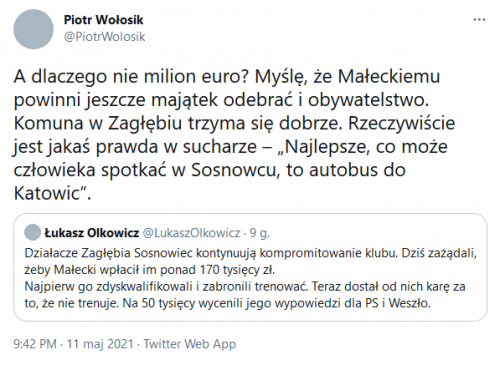
Task: Open the Piotr Wołosik display name link
Action: coord(103,20)
